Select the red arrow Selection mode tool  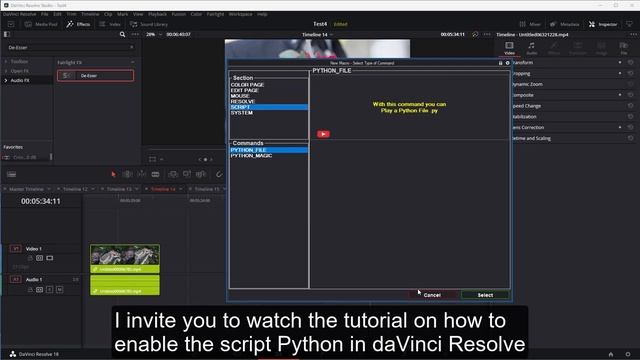(113, 174)
